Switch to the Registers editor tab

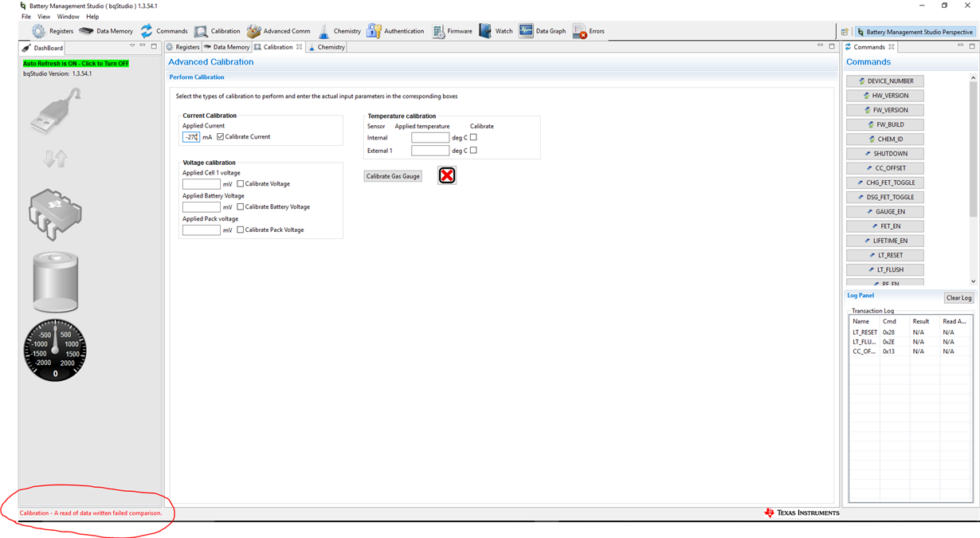pos(183,47)
